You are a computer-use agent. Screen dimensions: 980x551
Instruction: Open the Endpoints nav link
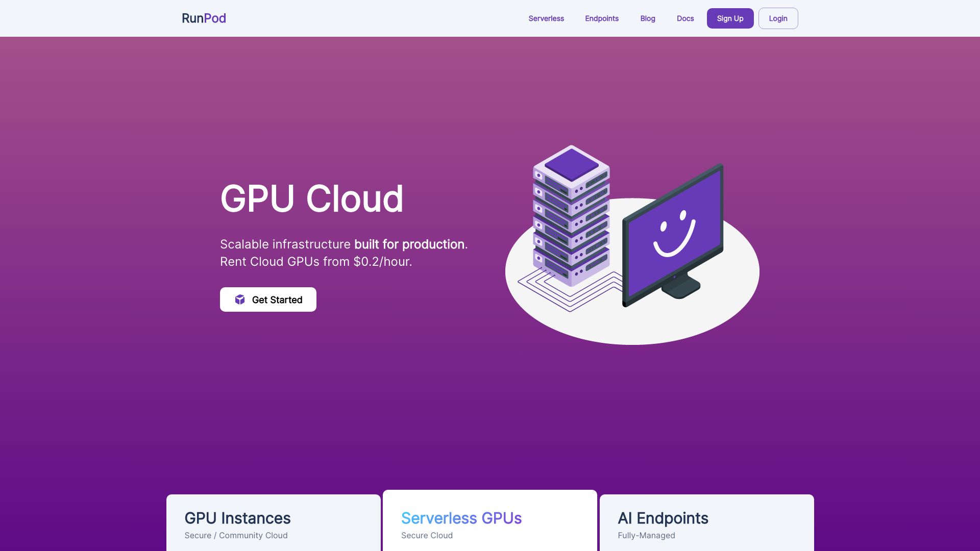pos(602,18)
